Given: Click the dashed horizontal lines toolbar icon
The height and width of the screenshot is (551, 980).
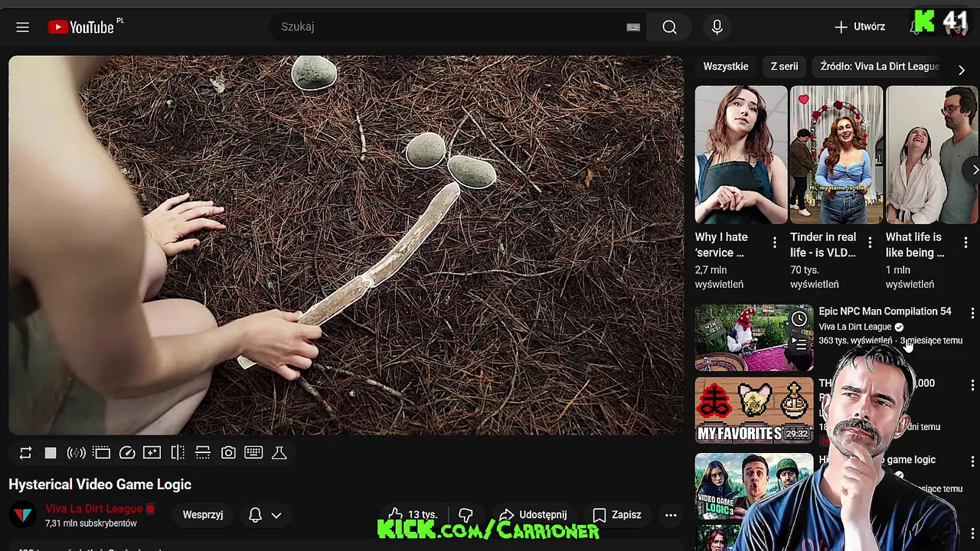Looking at the screenshot, I should click(x=203, y=453).
